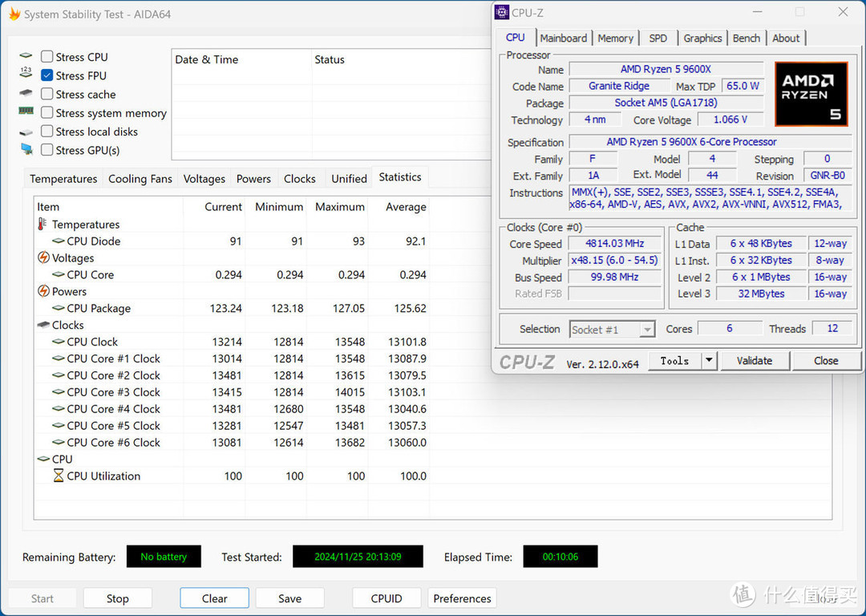Click the Validate button in CPU-Z

754,361
